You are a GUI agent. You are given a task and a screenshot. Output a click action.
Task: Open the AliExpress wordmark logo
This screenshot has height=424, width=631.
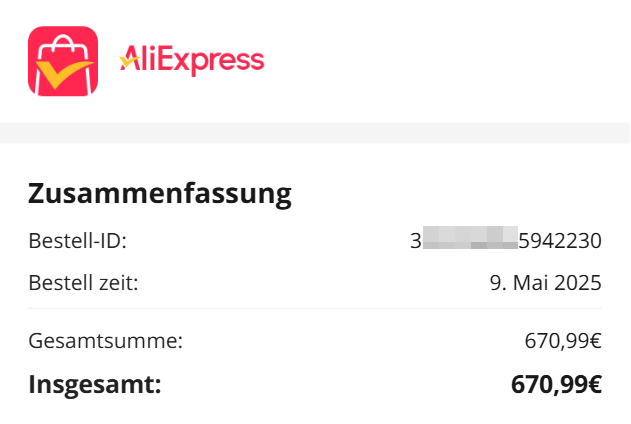[191, 60]
